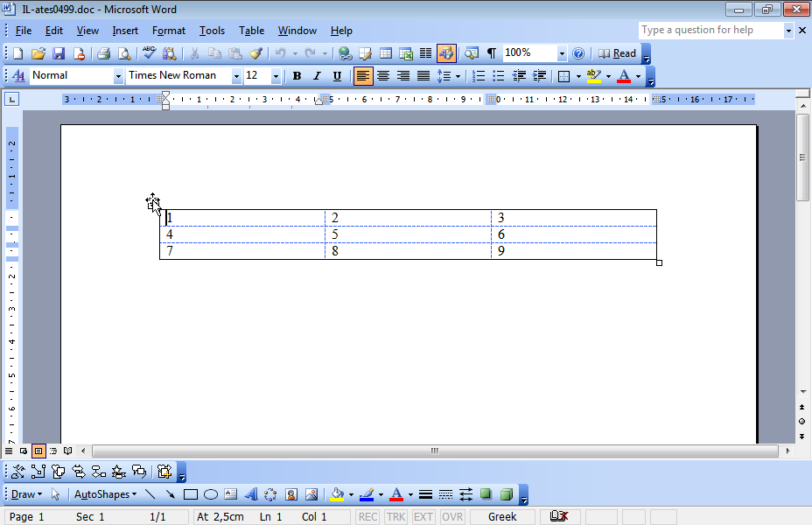Apply the yellow highlight color
Image resolution: width=812 pixels, height=525 pixels.
pos(594,76)
